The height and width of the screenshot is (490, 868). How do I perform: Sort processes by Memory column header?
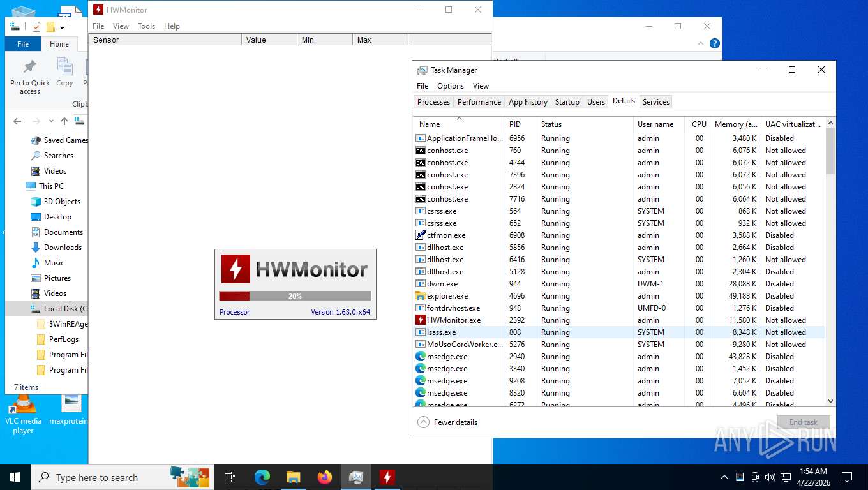click(736, 124)
